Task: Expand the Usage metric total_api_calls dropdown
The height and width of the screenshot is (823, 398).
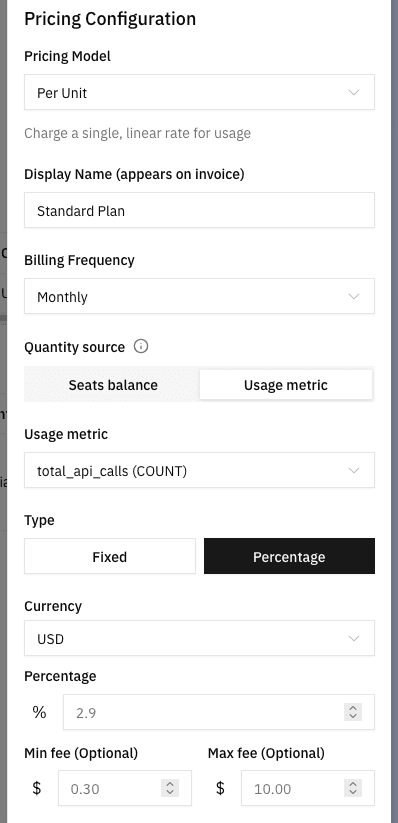Action: pos(200,470)
